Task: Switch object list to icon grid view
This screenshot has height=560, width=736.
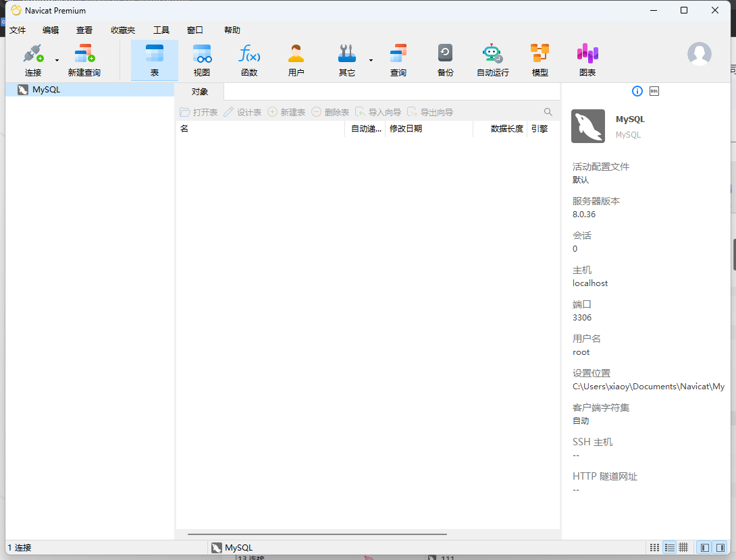Action: click(x=654, y=547)
